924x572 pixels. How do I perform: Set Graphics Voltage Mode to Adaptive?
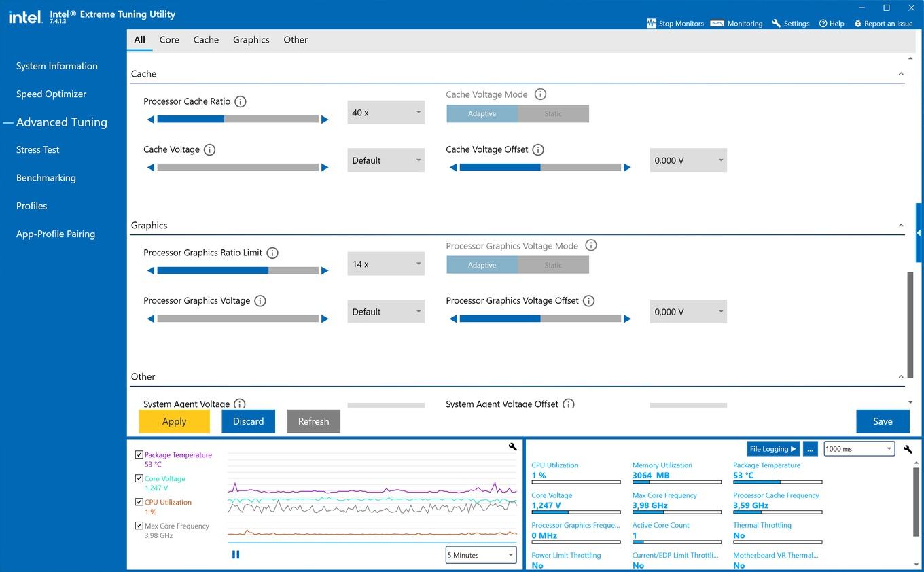tap(482, 265)
